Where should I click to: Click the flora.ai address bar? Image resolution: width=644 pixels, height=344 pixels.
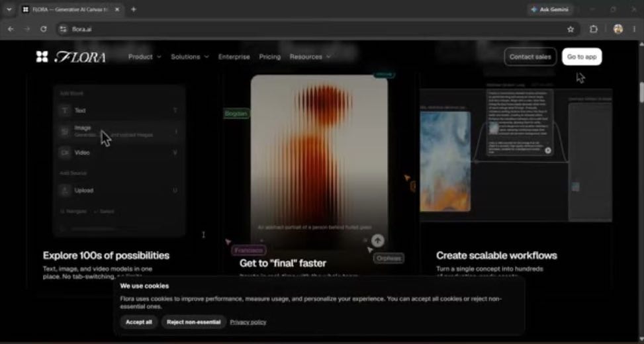point(316,29)
